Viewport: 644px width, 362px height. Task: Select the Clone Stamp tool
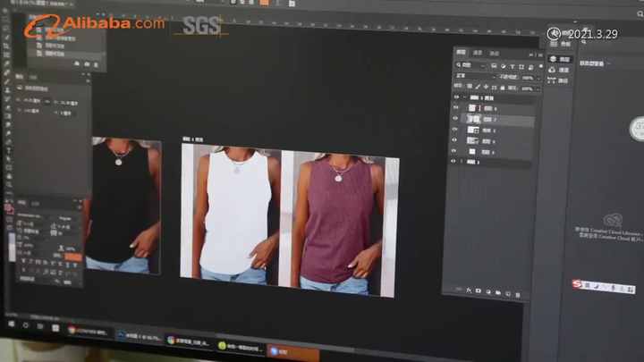7,90
